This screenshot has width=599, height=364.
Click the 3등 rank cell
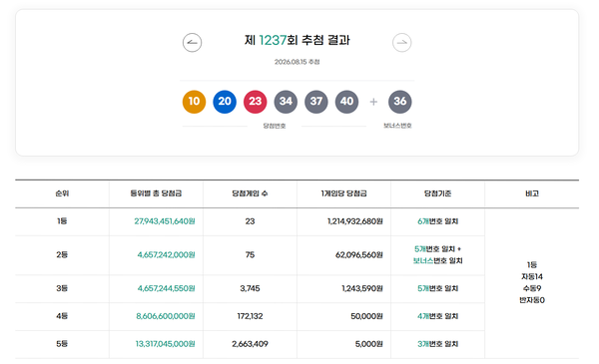pyautogui.click(x=62, y=288)
